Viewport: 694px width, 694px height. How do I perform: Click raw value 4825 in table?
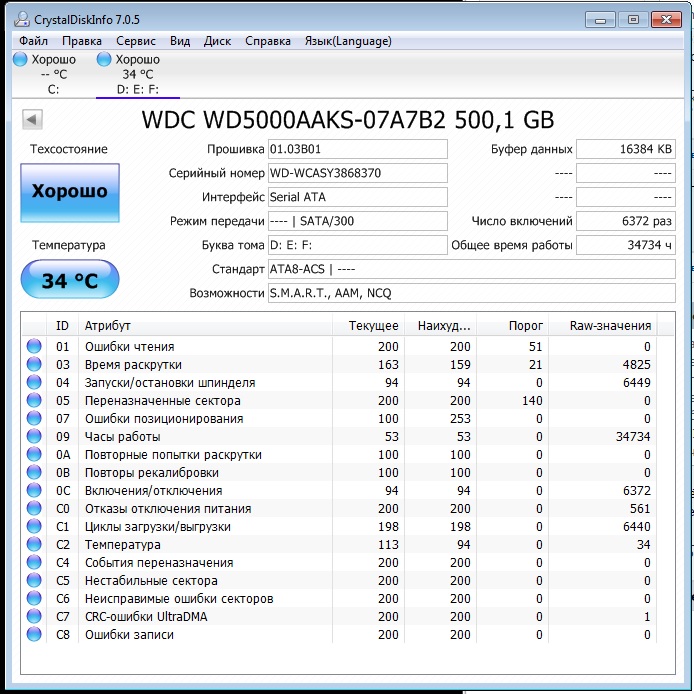pos(636,365)
